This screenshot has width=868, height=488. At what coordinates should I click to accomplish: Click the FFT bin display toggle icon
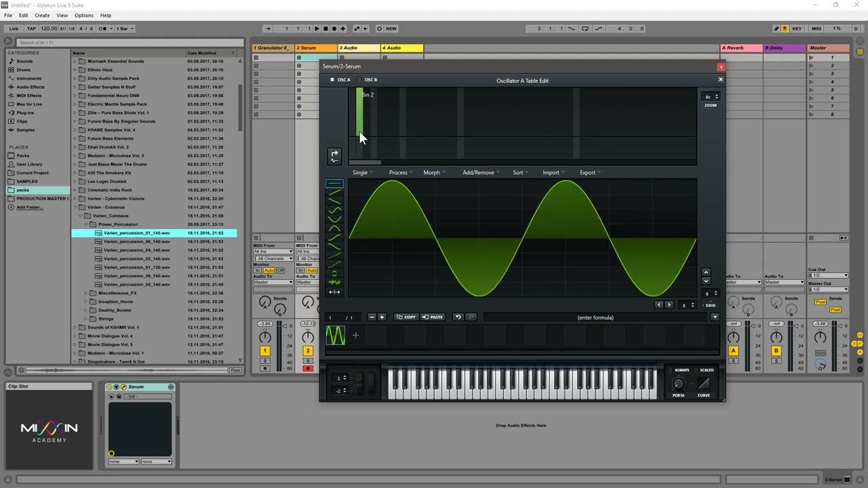pyautogui.click(x=334, y=156)
